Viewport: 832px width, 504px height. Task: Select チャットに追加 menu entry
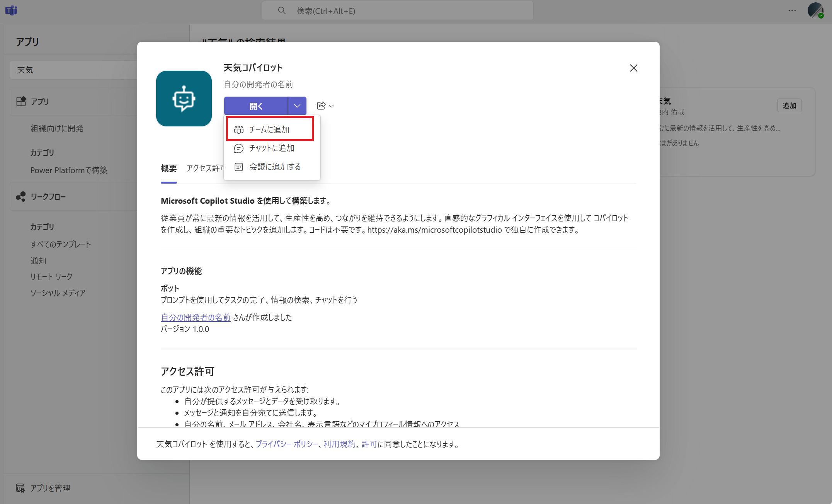pos(272,148)
